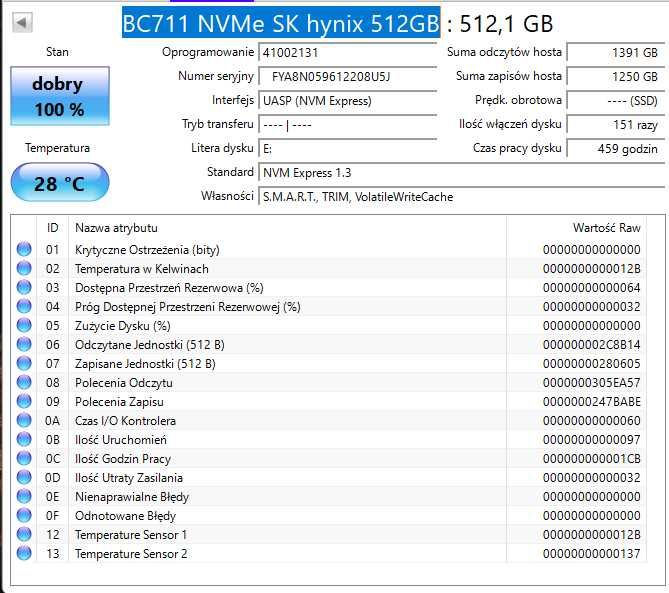Click status orb for Temperatura w Kelwinach row
This screenshot has height=593, width=669.
pyautogui.click(x=24, y=268)
